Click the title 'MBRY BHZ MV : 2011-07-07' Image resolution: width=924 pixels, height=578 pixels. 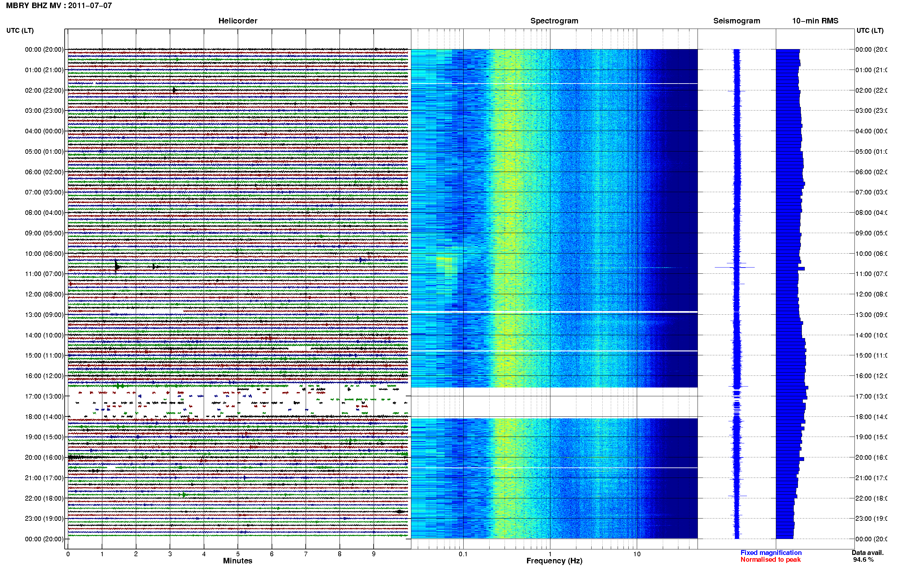tap(59, 6)
